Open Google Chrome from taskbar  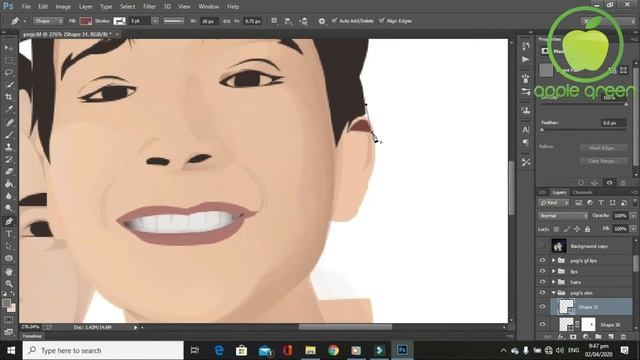333,350
